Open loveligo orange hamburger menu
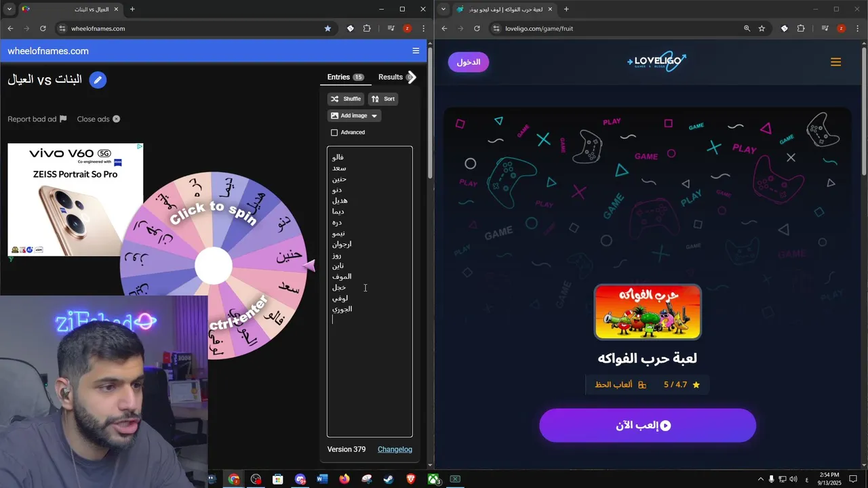Viewport: 868px width, 488px height. 835,62
